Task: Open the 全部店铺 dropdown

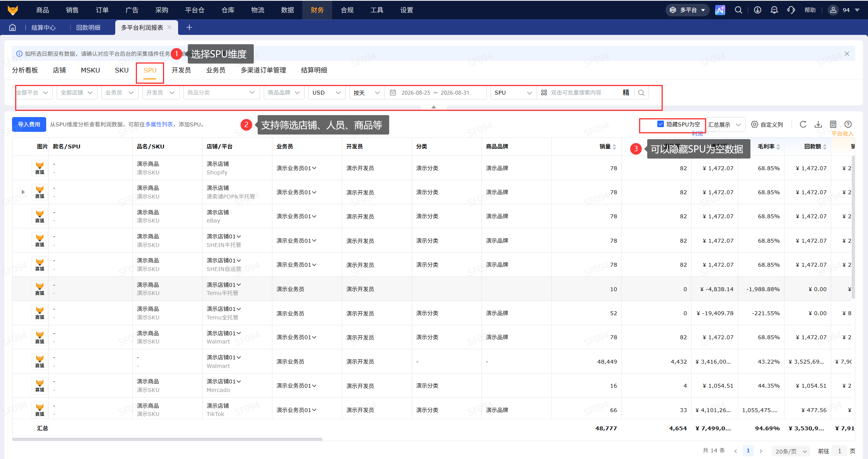Action: (77, 93)
